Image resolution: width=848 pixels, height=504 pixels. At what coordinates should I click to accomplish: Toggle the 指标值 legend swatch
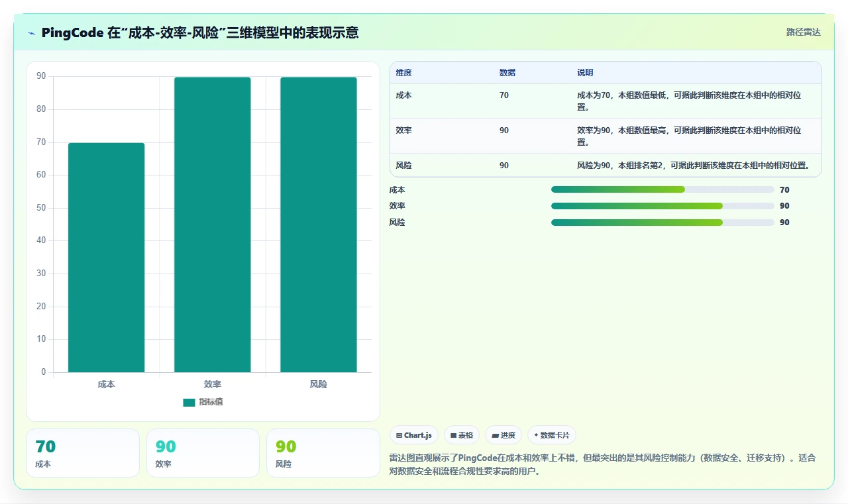[x=189, y=402]
